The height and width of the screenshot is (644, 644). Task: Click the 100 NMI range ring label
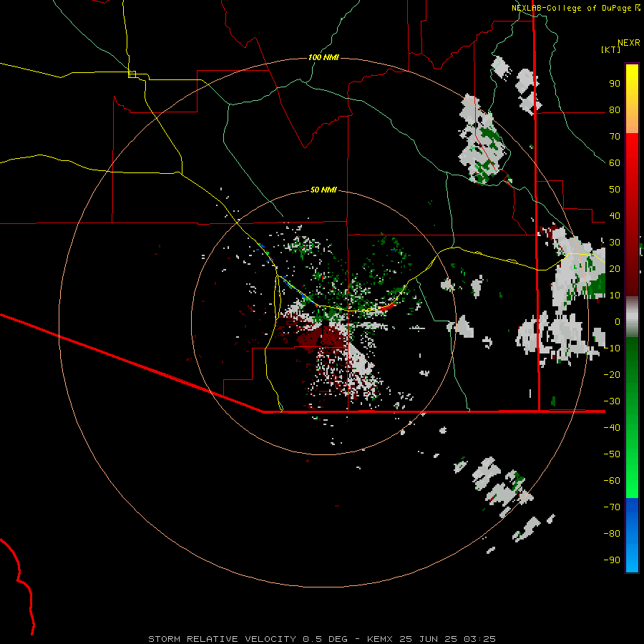coord(323,57)
